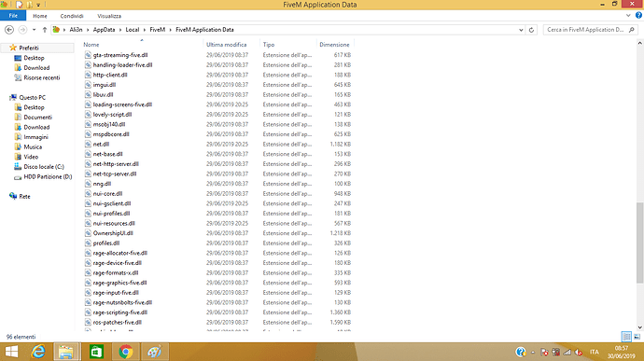Select the libuv.dll file icon
The width and height of the screenshot is (644, 361).
point(88,94)
